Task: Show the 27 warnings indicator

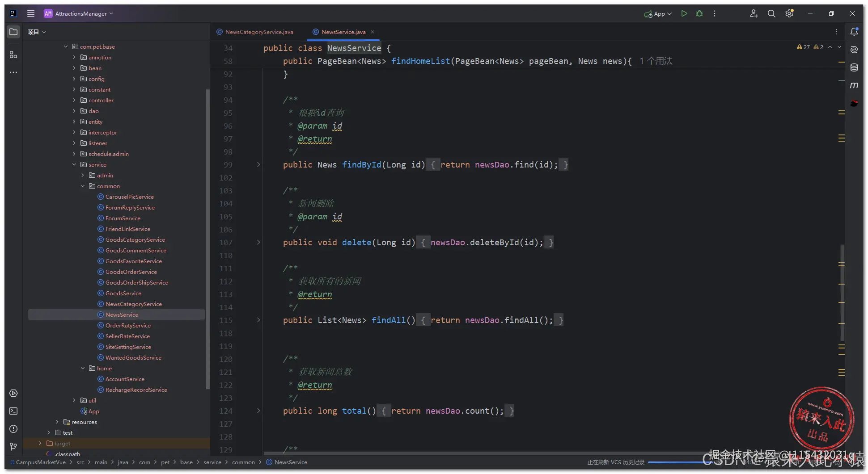Action: coord(804,47)
